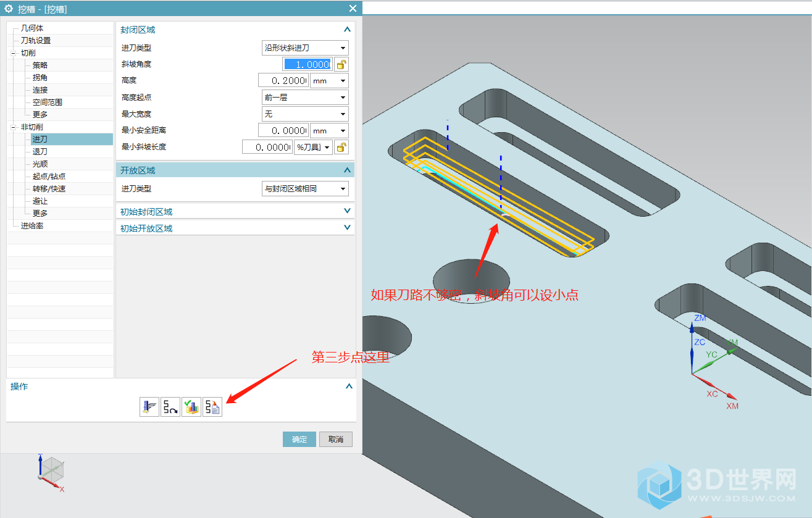
Task: Select 空间范围 in the tree
Action: click(48, 102)
